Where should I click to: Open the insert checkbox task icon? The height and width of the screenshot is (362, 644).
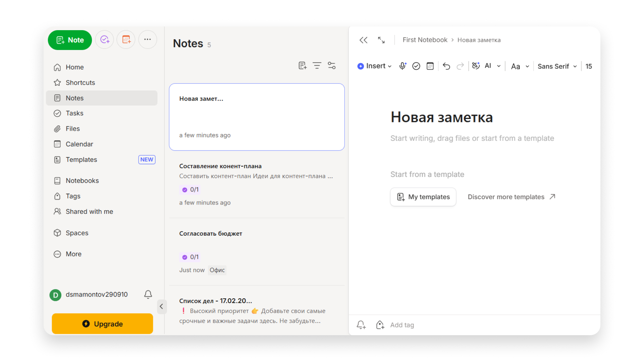pyautogui.click(x=416, y=66)
